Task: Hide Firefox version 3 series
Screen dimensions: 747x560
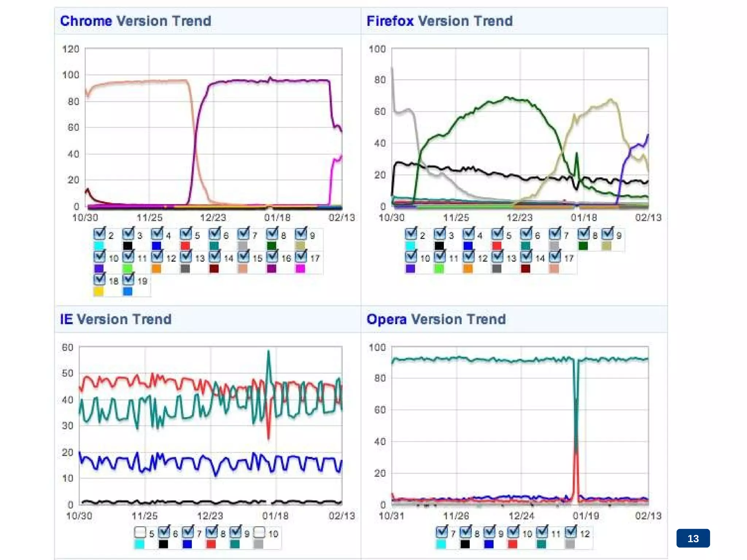Action: (439, 233)
